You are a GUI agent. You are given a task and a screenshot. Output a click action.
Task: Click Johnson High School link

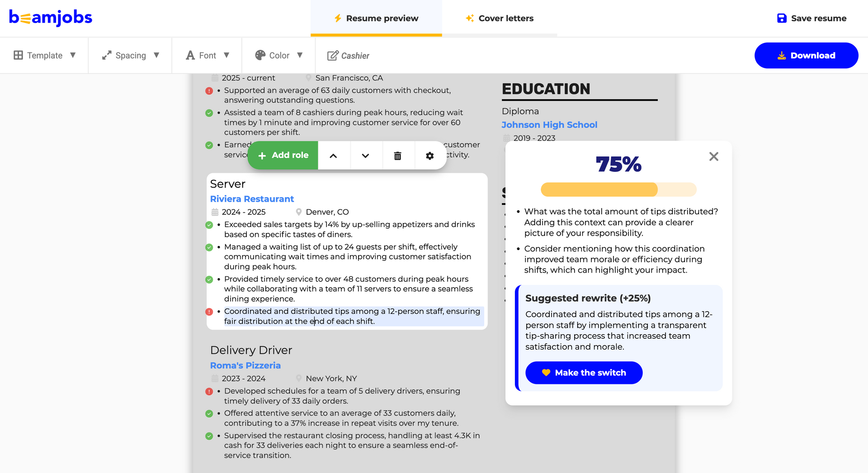549,125
